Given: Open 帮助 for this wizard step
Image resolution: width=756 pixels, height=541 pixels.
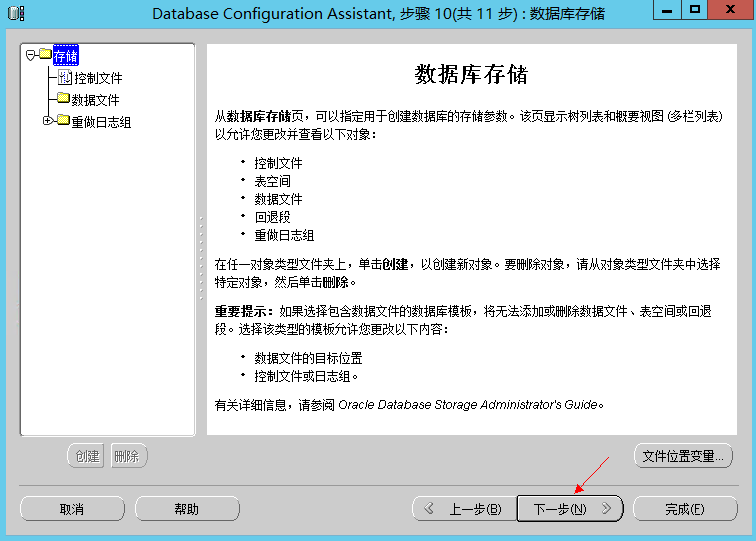Looking at the screenshot, I should point(187,509).
